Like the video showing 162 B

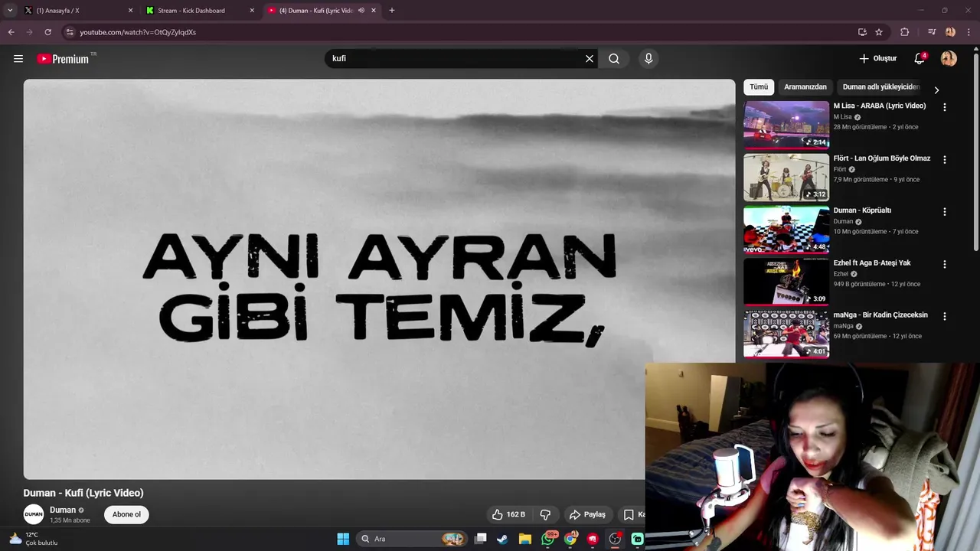tap(508, 514)
